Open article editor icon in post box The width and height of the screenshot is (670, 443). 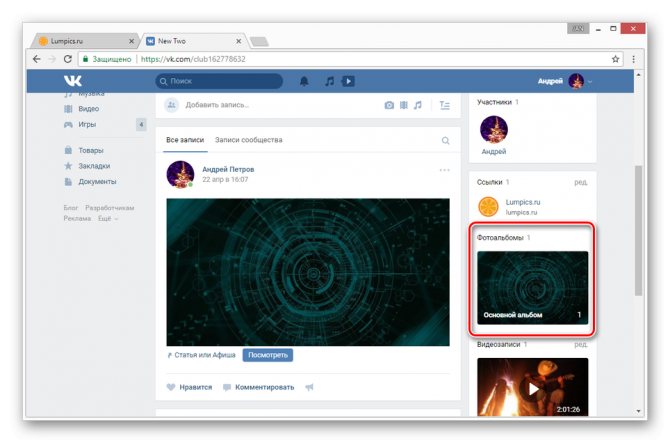(x=445, y=105)
